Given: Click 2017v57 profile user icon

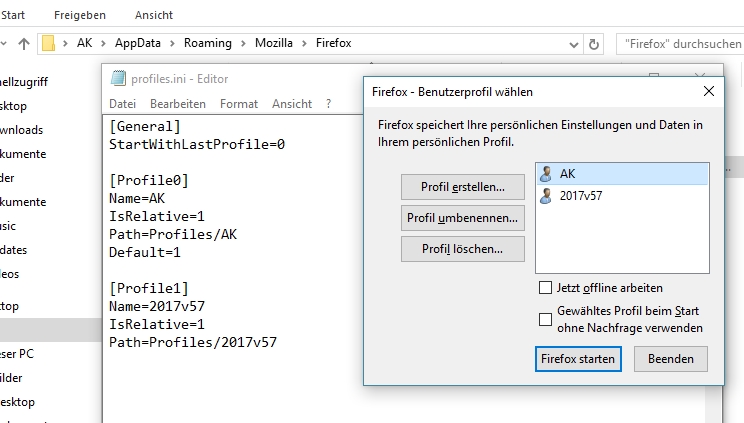Looking at the screenshot, I should pos(546,196).
